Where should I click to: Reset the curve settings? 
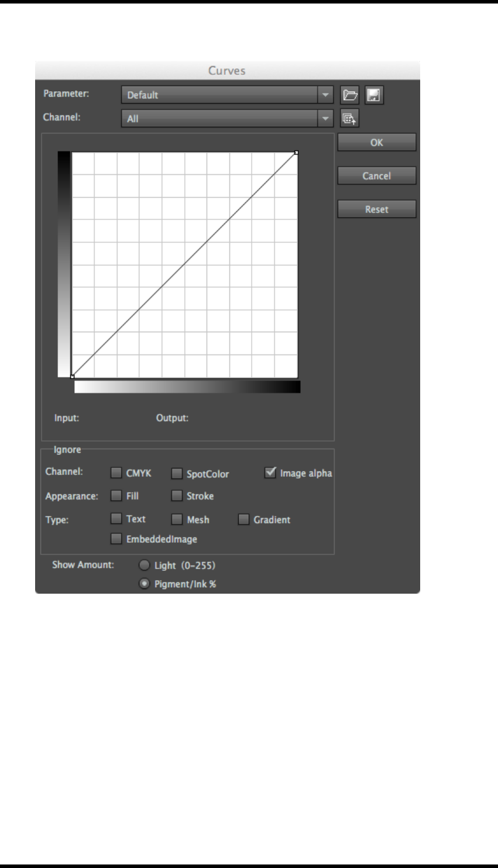coord(376,209)
